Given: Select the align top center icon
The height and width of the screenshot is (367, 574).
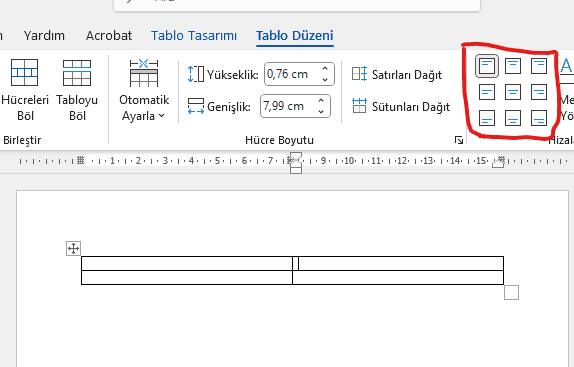Looking at the screenshot, I should pos(512,66).
